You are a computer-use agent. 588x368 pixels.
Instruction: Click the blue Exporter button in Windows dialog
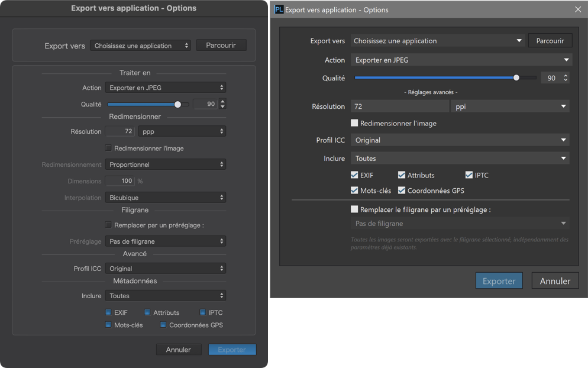pyautogui.click(x=499, y=280)
